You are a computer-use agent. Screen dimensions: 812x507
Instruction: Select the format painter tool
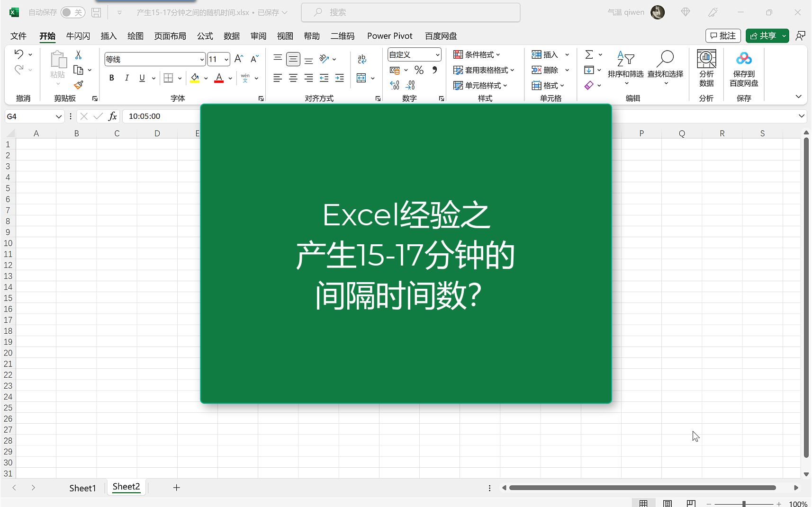(79, 85)
